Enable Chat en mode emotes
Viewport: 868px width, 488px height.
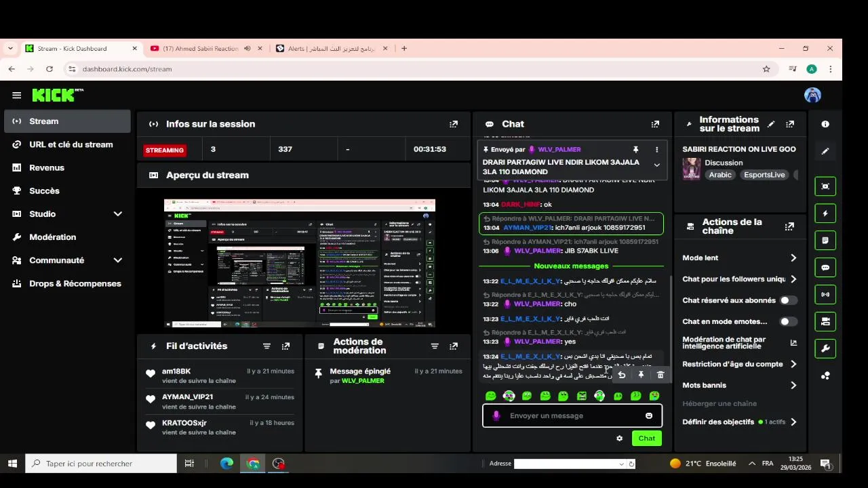click(788, 322)
